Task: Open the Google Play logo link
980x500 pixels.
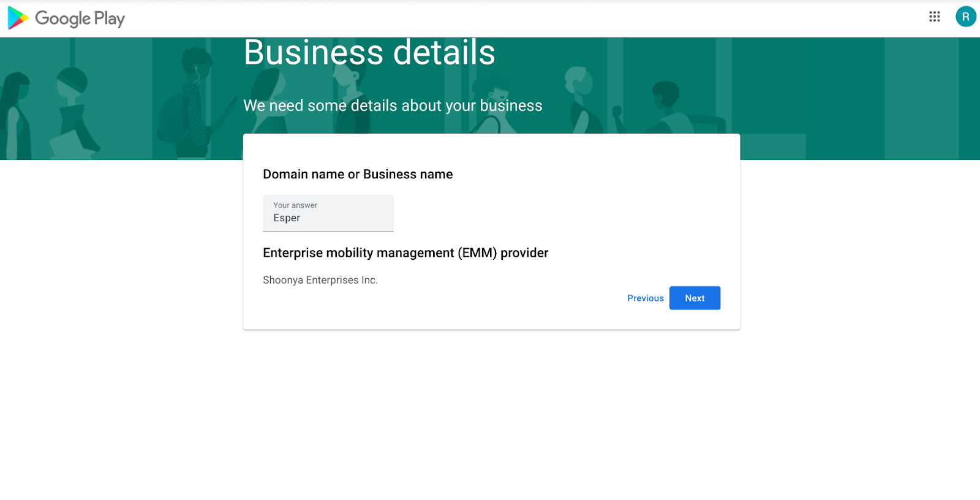Action: pyautogui.click(x=66, y=18)
